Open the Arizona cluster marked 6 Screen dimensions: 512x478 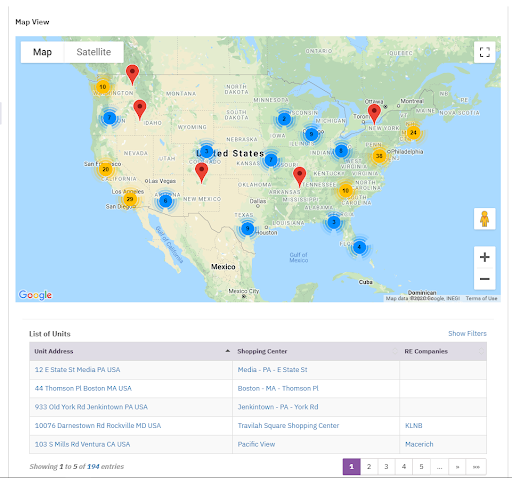pos(165,201)
